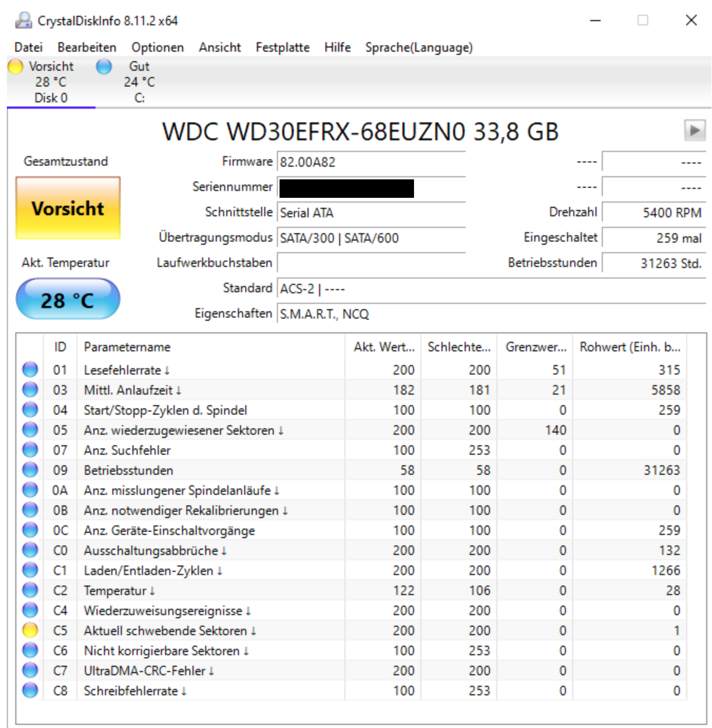Click status icon for UltraDMA-CRC-Fehler row
The image size is (712, 728).
point(30,670)
